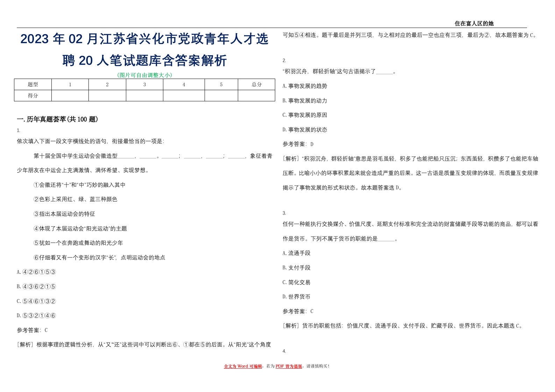Choose option 'B.④③⑥②①⑤'
555x392 pixels.
pyautogui.click(x=36, y=286)
